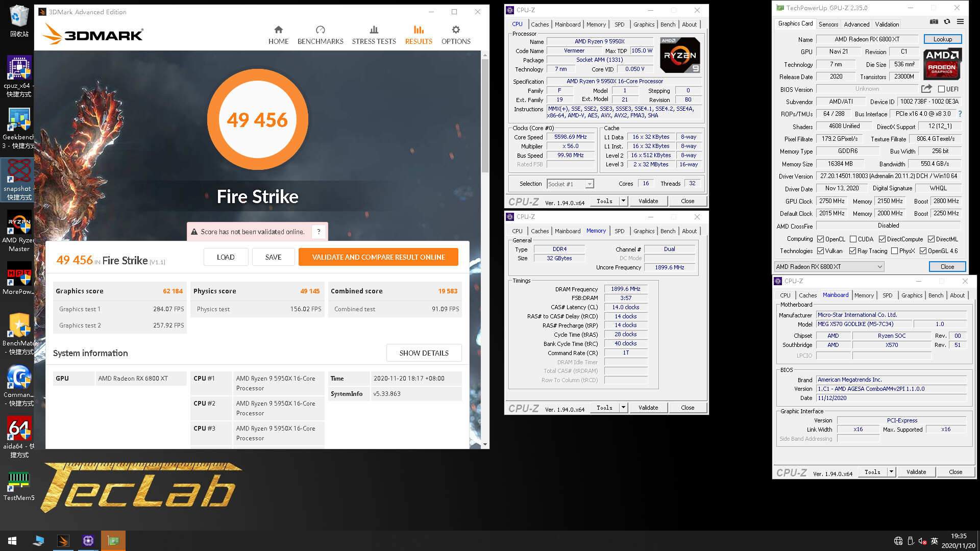Enable the UEFI checkbox in GPU-Z
Viewport: 980px width, 551px height.
(x=942, y=88)
